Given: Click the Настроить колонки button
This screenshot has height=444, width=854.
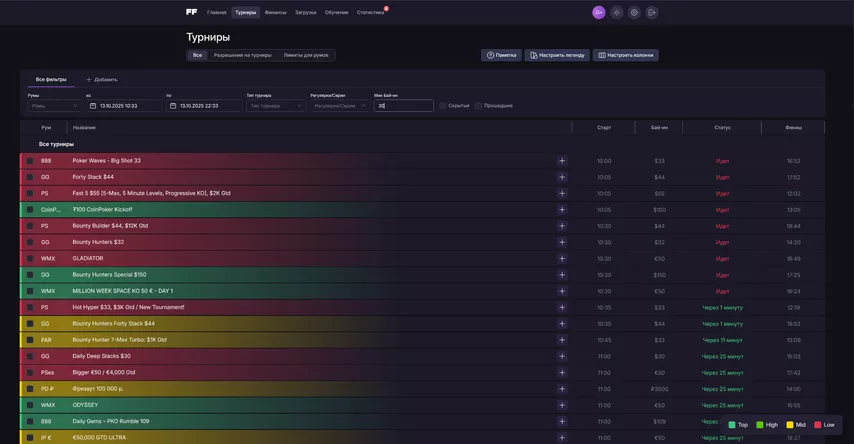Looking at the screenshot, I should pyautogui.click(x=625, y=55).
